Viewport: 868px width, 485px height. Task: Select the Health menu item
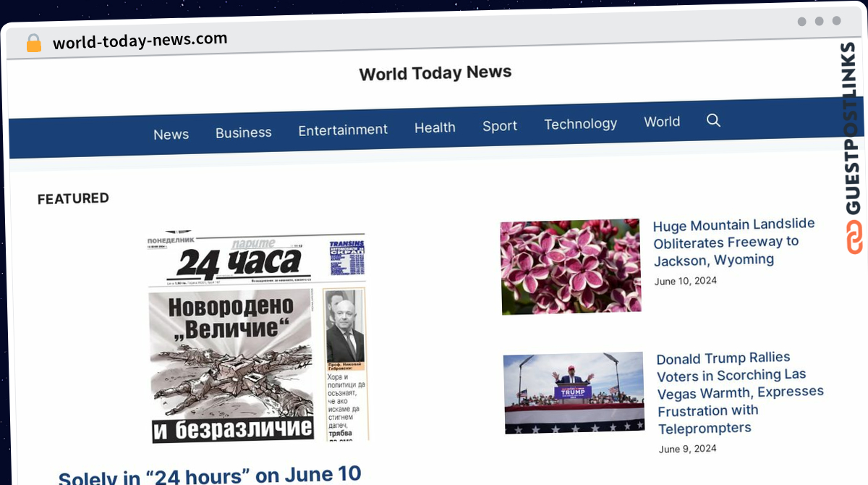click(435, 127)
